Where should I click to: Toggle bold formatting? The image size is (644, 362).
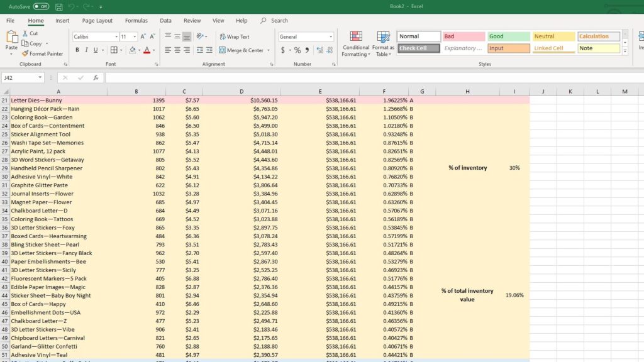[x=77, y=49]
